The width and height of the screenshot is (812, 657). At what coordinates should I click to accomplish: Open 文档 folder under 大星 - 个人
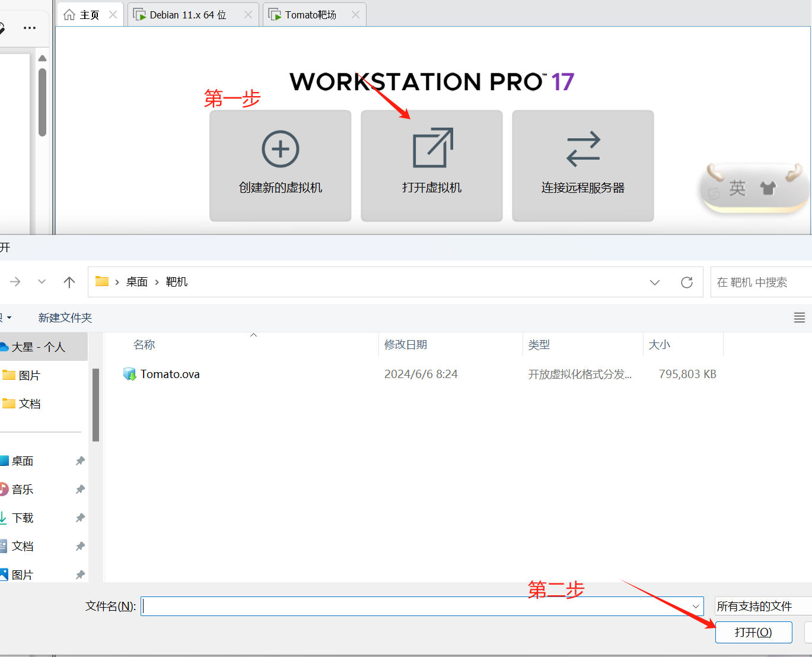29,404
